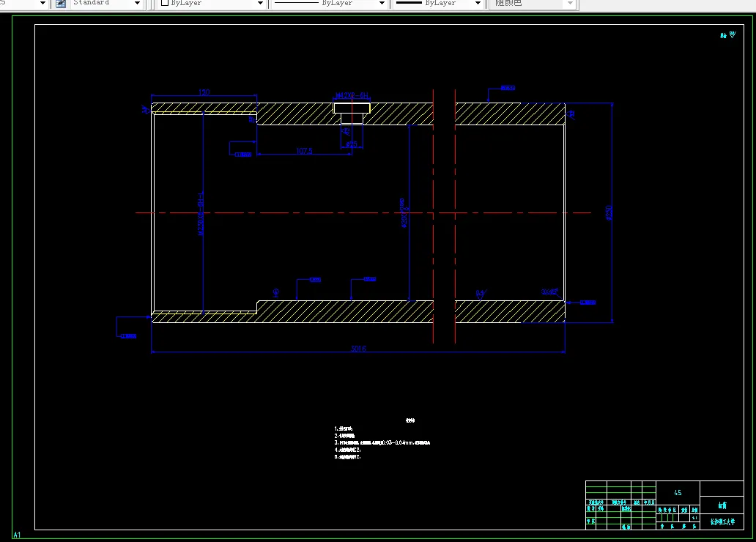The width and height of the screenshot is (756, 542).
Task: Open the greyed-out plot style dropdown
Action: pyautogui.click(x=571, y=4)
